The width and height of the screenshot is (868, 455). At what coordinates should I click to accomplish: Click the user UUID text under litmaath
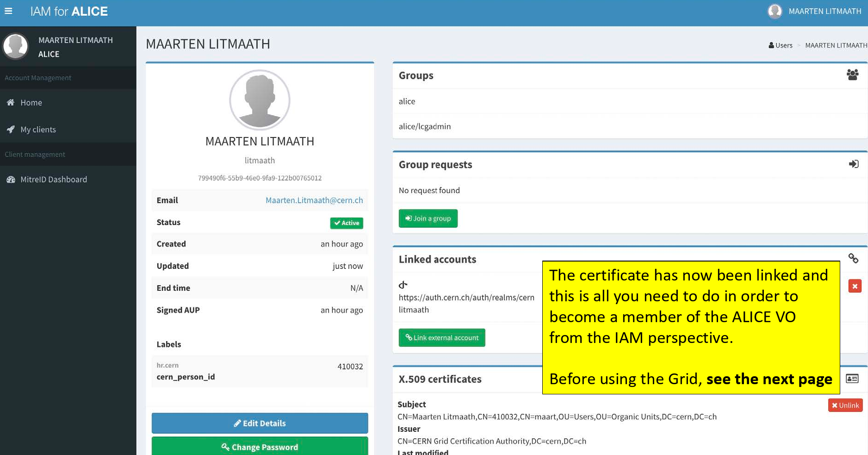click(x=260, y=178)
